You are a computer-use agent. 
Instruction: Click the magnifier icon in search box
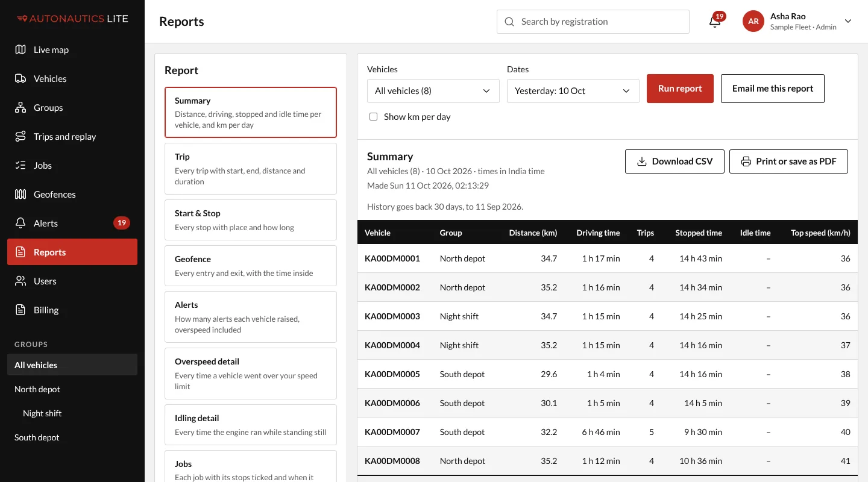click(x=509, y=22)
